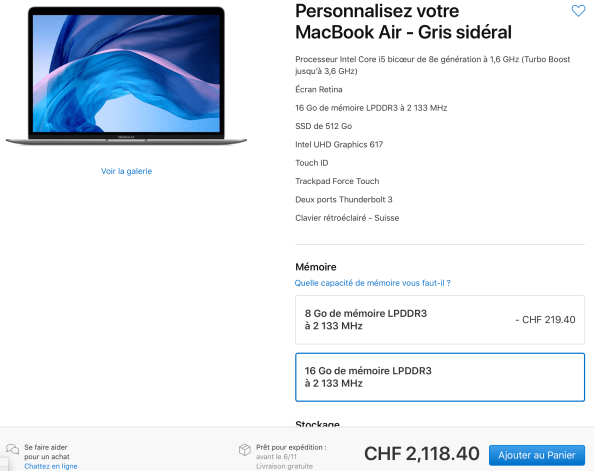Save configuration with the heart favorite icon

coord(578,11)
